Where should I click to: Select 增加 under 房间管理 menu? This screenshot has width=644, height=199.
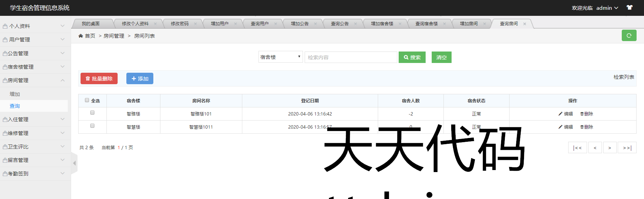pos(15,94)
